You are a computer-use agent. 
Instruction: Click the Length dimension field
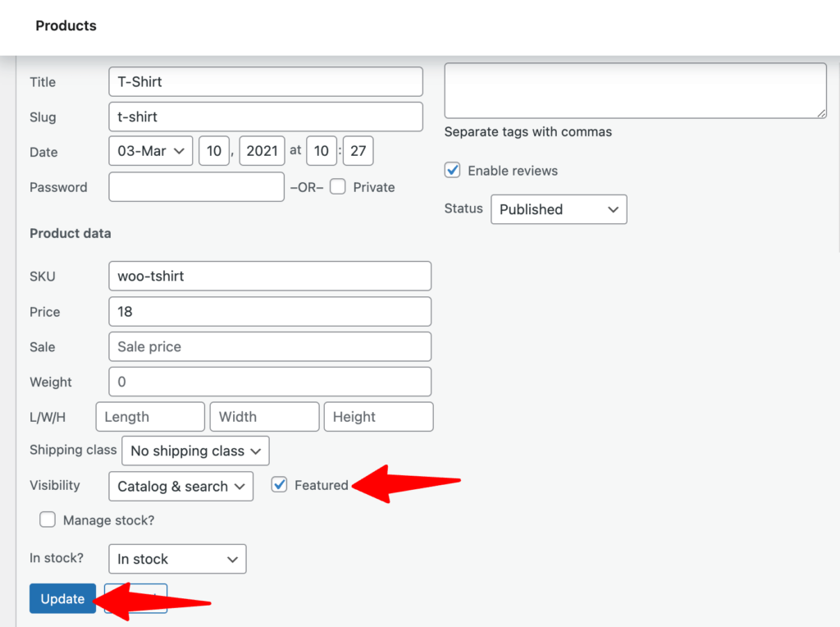[x=150, y=417]
